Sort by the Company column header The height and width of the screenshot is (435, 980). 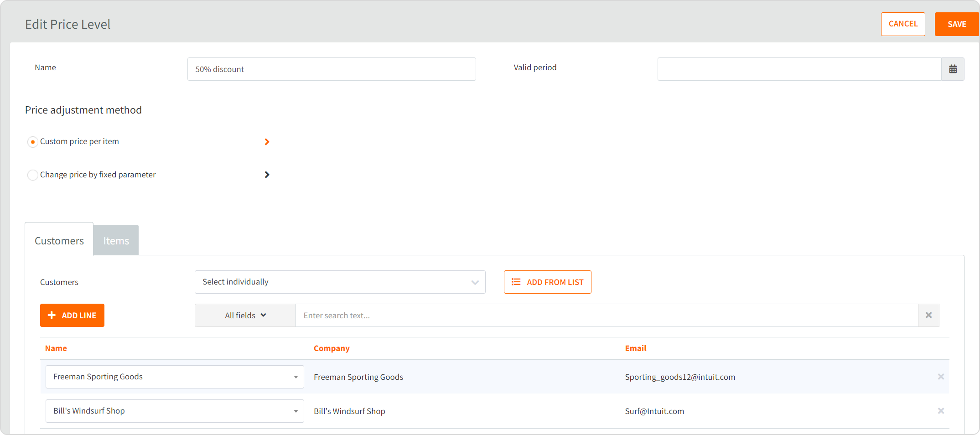[x=332, y=348]
